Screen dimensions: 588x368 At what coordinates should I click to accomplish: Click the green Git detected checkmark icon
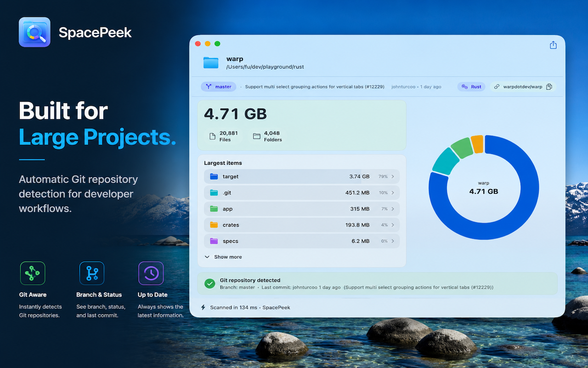[209, 284]
